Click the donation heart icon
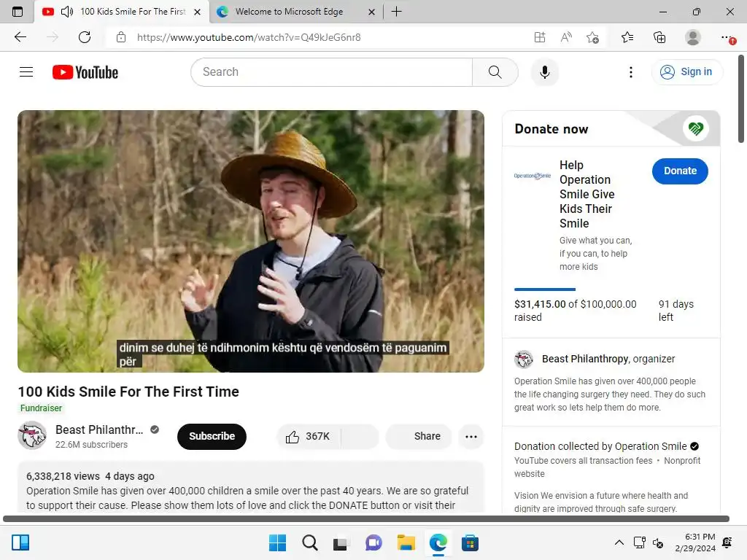The width and height of the screenshot is (747, 560). 695,128
